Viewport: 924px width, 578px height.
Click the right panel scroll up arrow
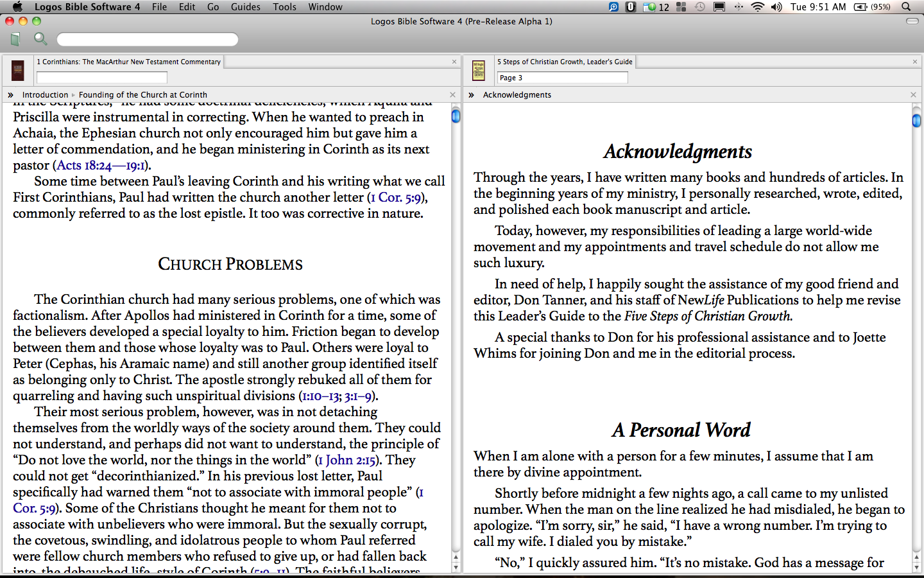[x=916, y=558]
